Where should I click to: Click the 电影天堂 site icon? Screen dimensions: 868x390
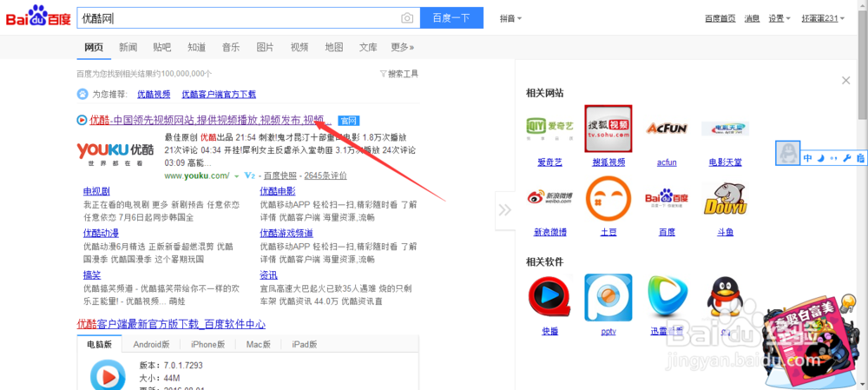point(725,129)
